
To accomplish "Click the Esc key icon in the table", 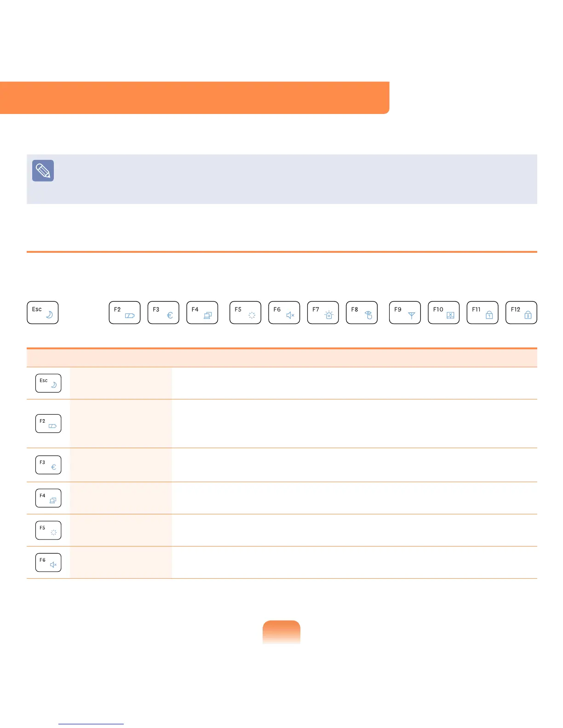I will click(x=48, y=383).
